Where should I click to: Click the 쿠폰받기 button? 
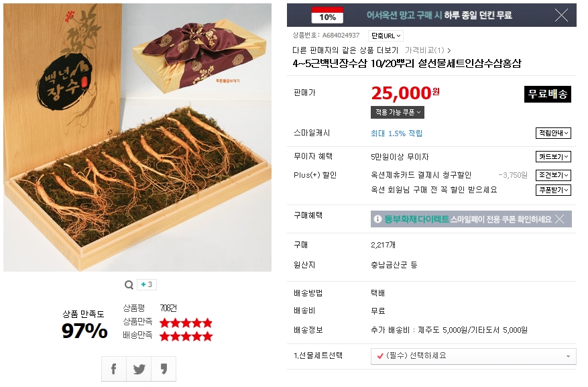point(553,190)
